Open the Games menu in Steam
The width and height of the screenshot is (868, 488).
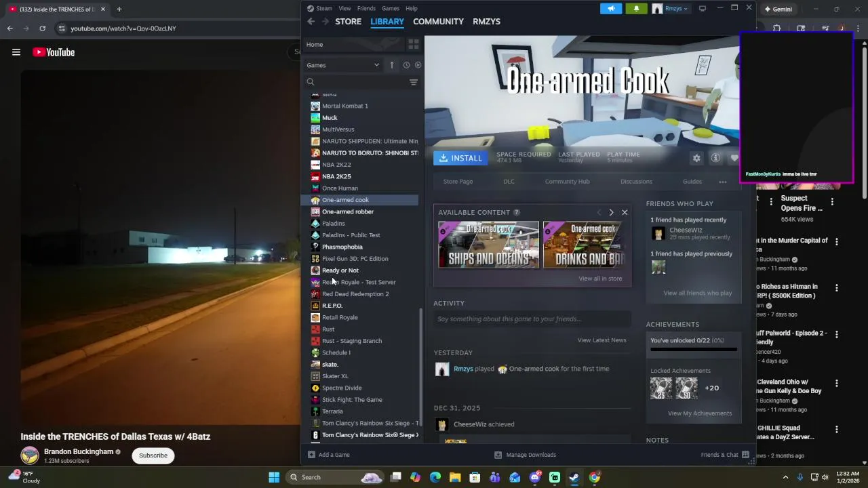tap(391, 9)
